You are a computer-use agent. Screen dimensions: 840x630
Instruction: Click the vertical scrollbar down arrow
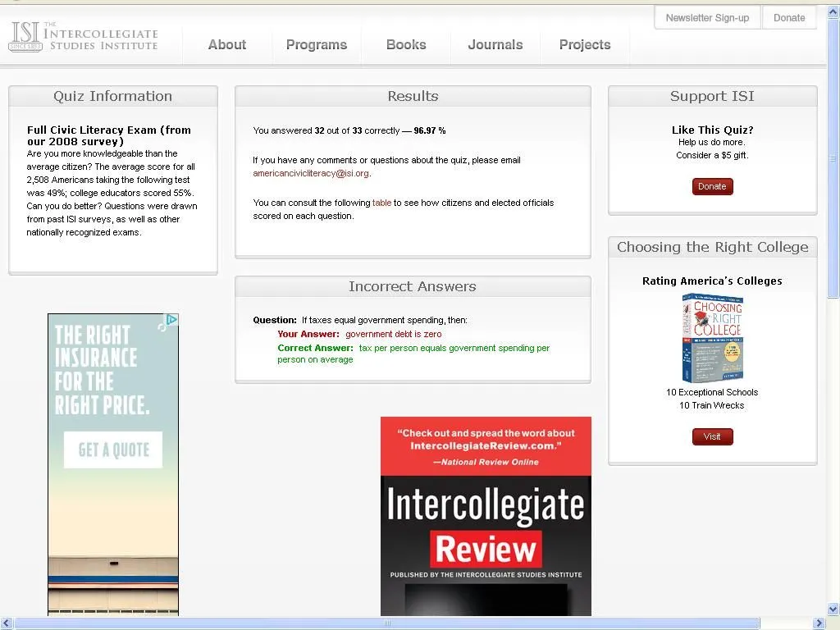tap(833, 609)
